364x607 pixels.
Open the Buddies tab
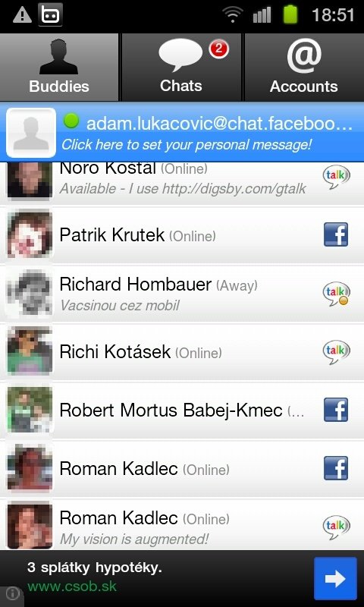59,67
